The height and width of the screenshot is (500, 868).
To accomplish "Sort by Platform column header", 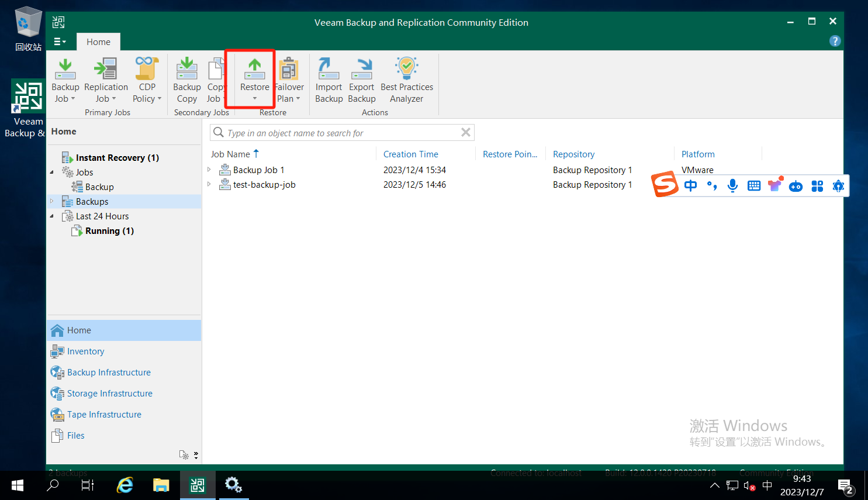I will click(698, 154).
